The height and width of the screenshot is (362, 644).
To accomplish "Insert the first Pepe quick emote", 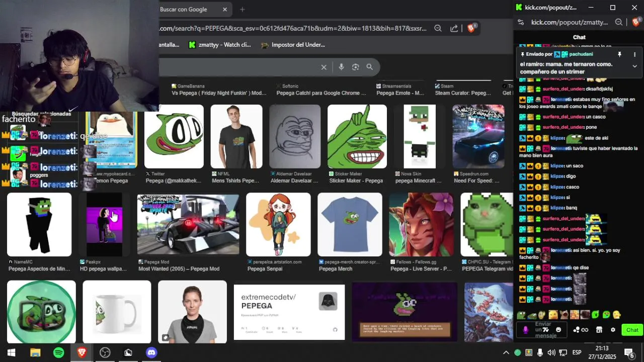I will pyautogui.click(x=521, y=315).
